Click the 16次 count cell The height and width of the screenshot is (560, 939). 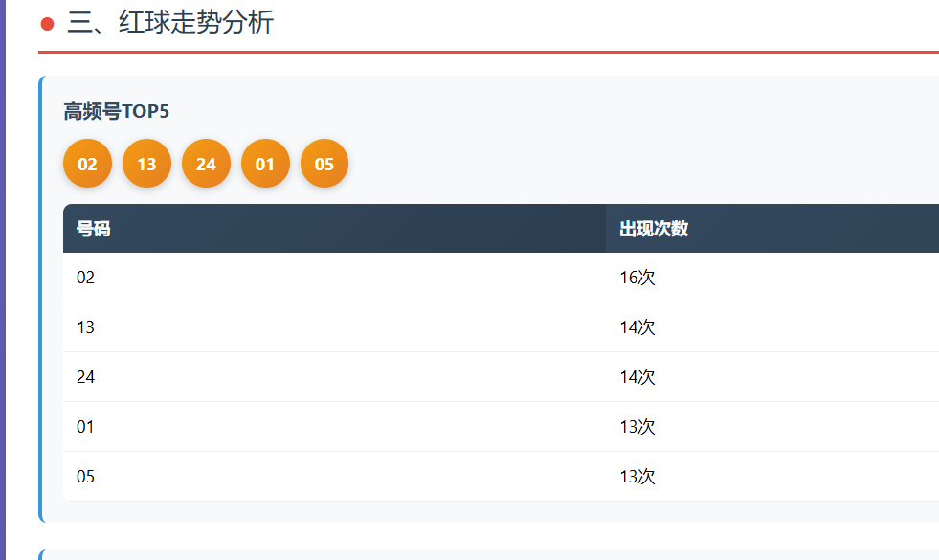(637, 278)
